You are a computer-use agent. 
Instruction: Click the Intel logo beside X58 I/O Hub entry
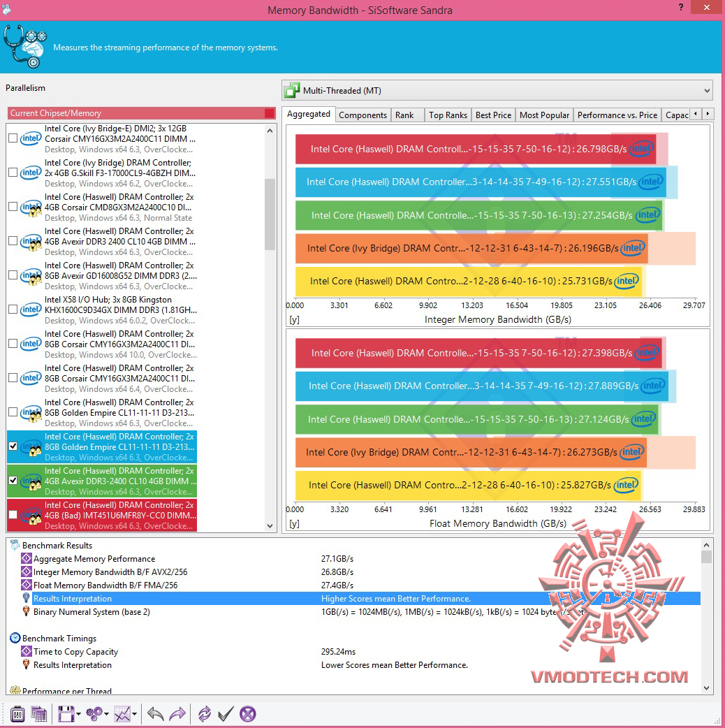pos(31,310)
